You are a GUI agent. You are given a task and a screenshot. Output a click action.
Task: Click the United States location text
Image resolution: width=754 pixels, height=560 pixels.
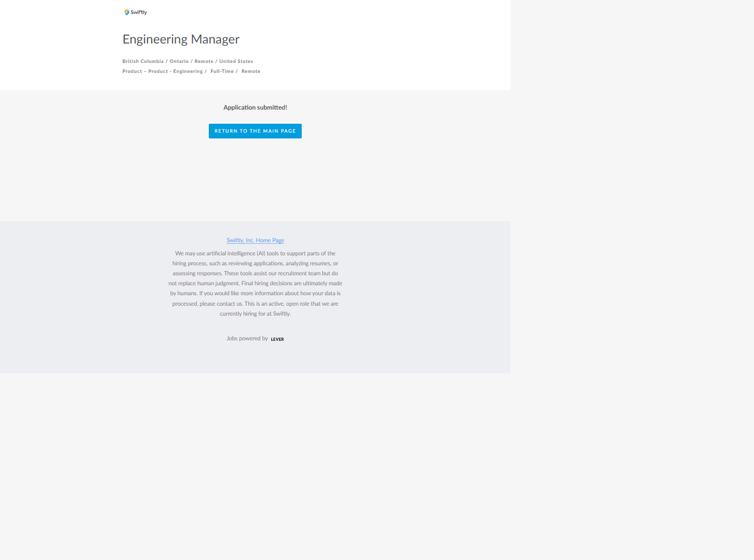pyautogui.click(x=236, y=61)
